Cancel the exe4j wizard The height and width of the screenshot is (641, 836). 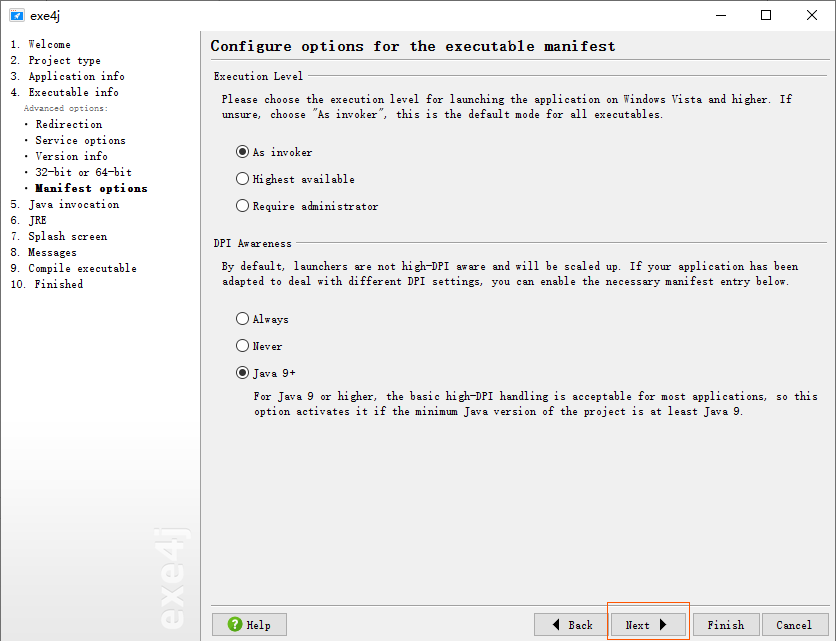(x=794, y=624)
